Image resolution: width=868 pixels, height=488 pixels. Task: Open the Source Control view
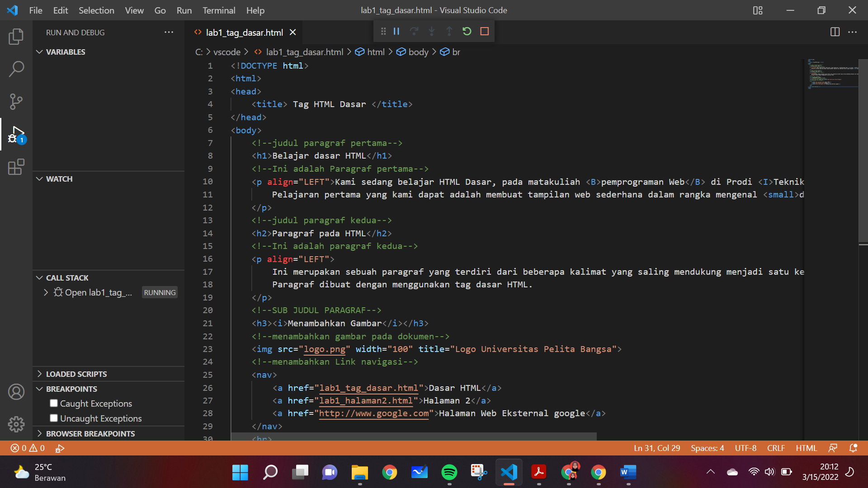point(16,102)
